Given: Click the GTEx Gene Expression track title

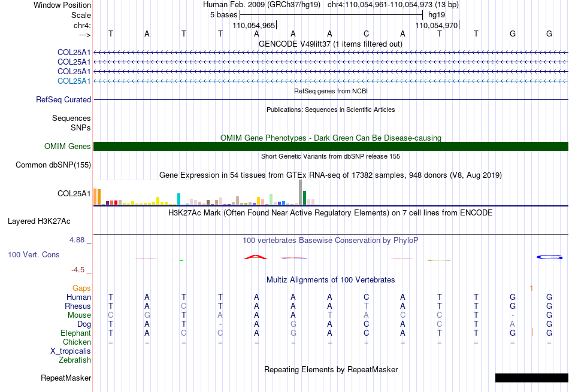Looking at the screenshot, I should [331, 175].
